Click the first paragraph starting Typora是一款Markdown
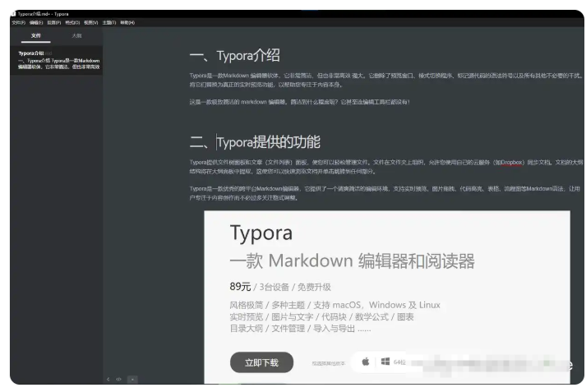Image resolution: width=586 pixels, height=392 pixels. [x=385, y=80]
